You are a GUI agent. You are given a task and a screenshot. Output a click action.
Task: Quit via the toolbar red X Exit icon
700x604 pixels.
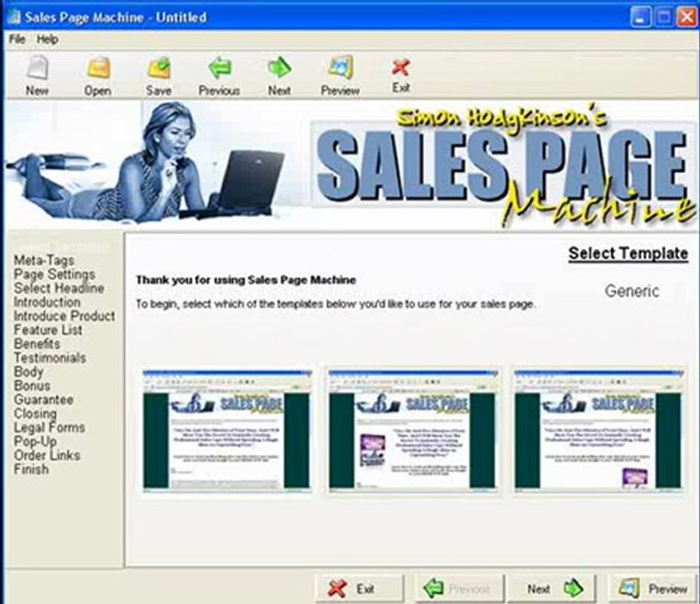point(401,75)
